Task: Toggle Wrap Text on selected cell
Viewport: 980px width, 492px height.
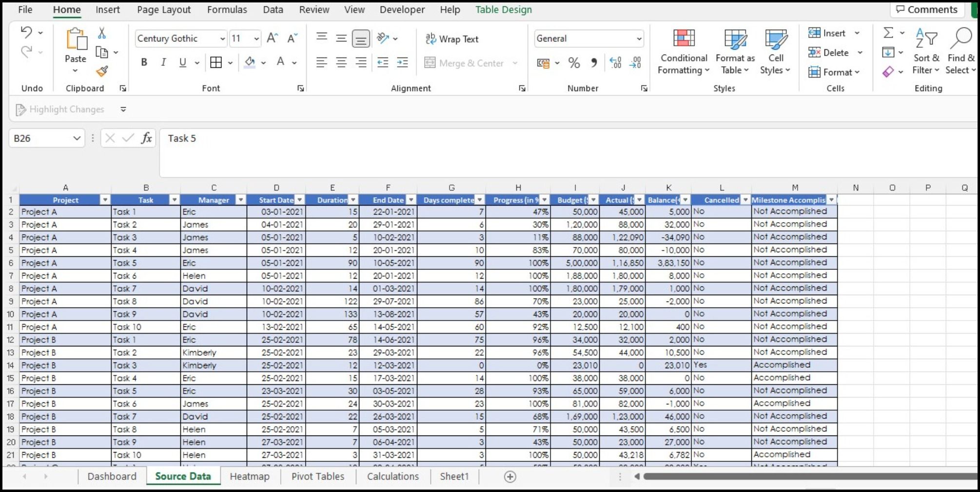Action: 452,39
